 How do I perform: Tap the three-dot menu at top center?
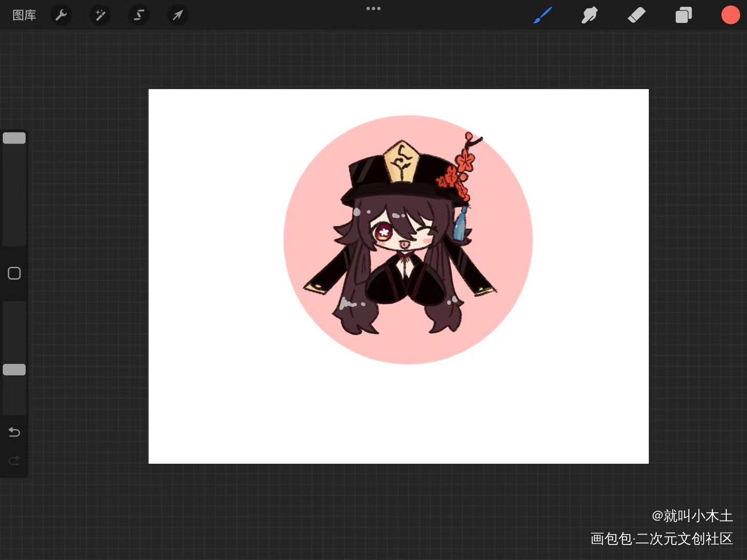click(373, 8)
